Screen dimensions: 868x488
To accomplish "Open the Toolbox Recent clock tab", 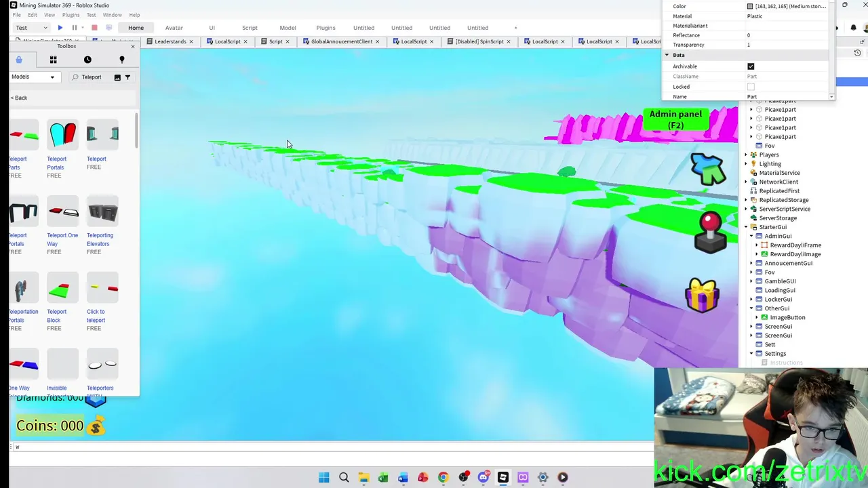I will pos(87,60).
